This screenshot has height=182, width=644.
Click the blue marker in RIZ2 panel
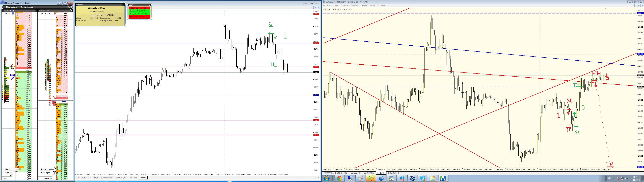(13, 13)
